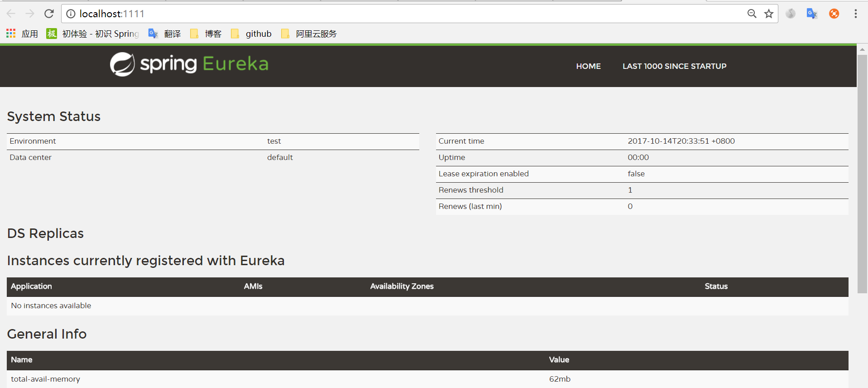Open the github bookmark folder
Image resolution: width=868 pixels, height=388 pixels.
click(251, 34)
